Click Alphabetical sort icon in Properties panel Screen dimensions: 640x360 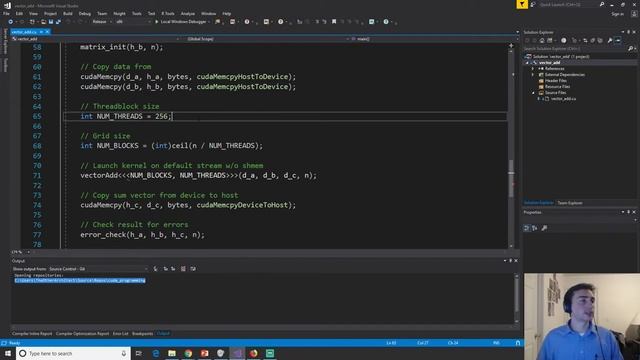(x=535, y=228)
